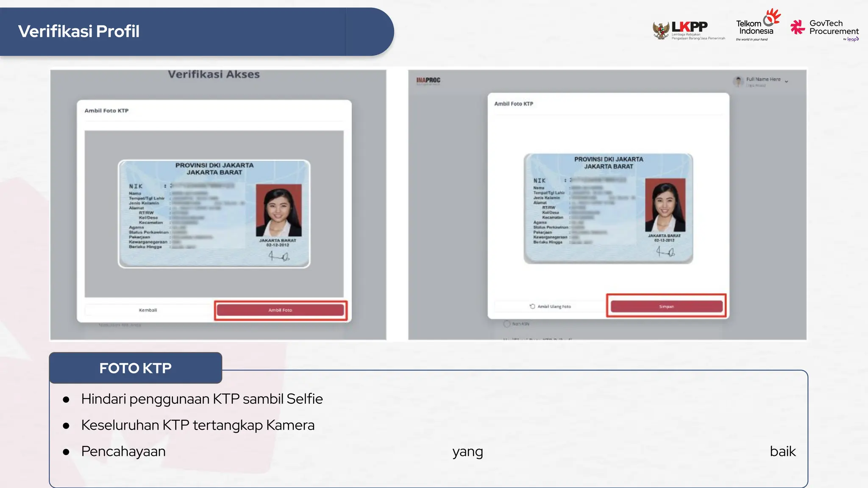Image resolution: width=868 pixels, height=488 pixels.
Task: Click the user avatar icon
Action: pyautogui.click(x=738, y=81)
